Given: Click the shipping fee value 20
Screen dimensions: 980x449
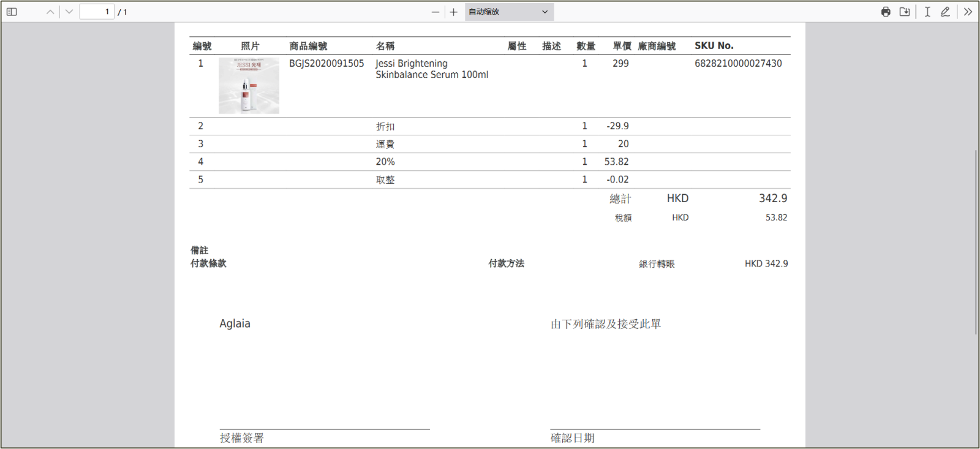Looking at the screenshot, I should click(623, 143).
